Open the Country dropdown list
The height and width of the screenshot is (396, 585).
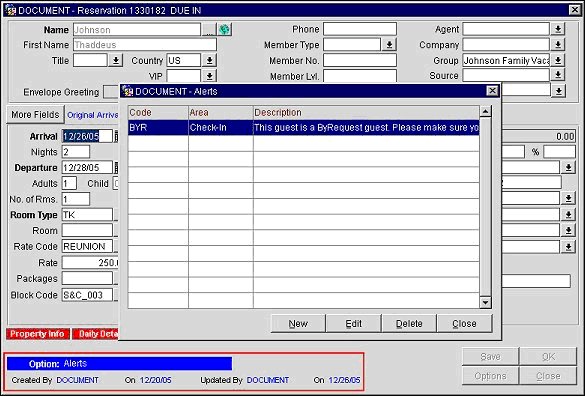pyautogui.click(x=209, y=60)
